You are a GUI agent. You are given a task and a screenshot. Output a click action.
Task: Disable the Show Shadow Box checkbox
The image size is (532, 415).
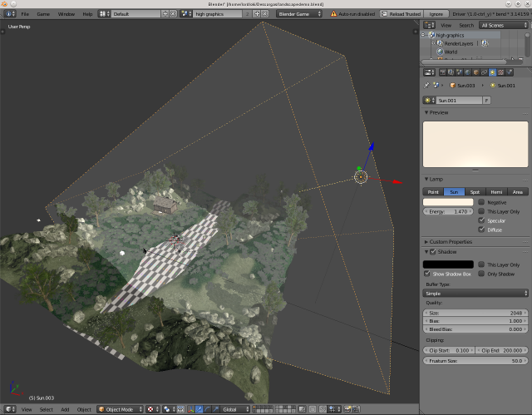coord(427,274)
